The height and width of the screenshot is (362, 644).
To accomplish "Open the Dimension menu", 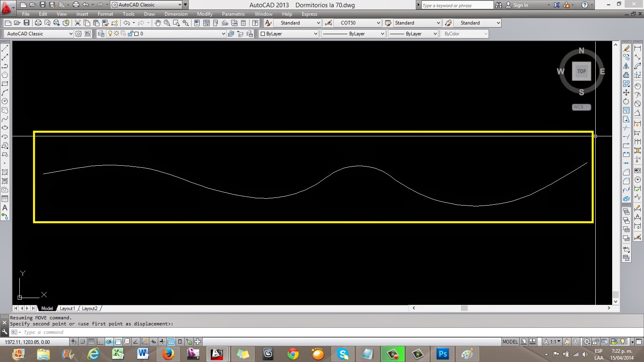I will tap(176, 14).
